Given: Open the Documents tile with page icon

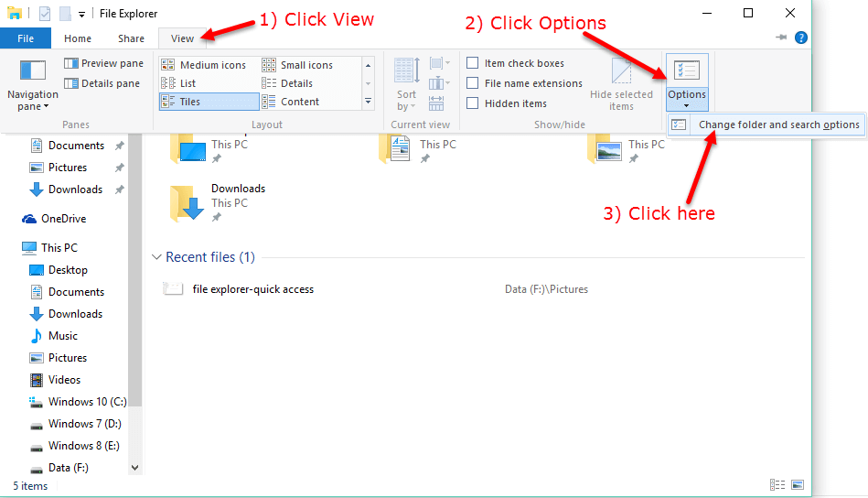Looking at the screenshot, I should tap(418, 148).
